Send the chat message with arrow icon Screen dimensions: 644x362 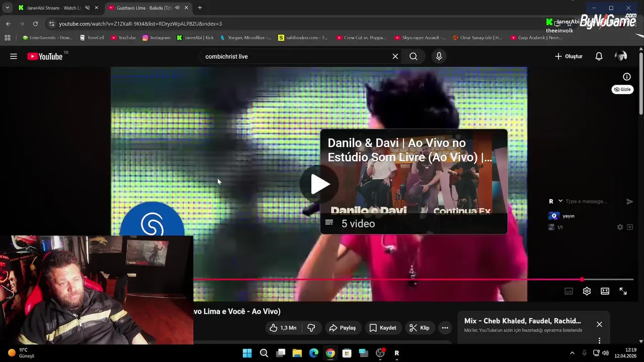point(629,201)
